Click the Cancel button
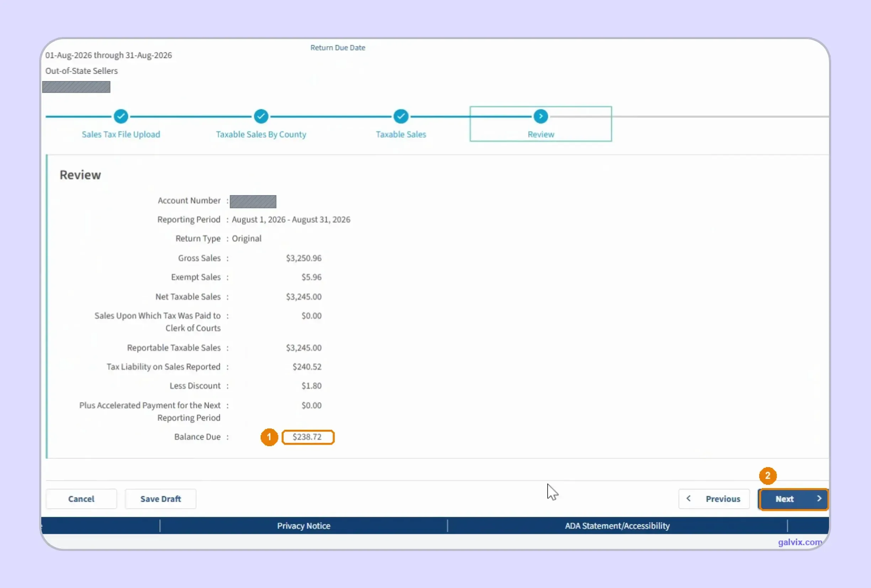The width and height of the screenshot is (871, 588). [x=81, y=499]
